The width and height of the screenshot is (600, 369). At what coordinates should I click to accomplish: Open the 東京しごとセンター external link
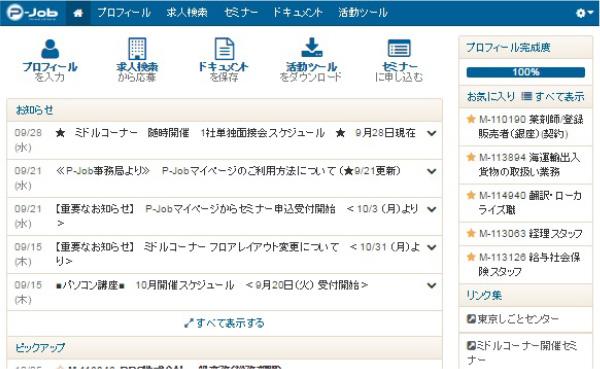[518, 318]
